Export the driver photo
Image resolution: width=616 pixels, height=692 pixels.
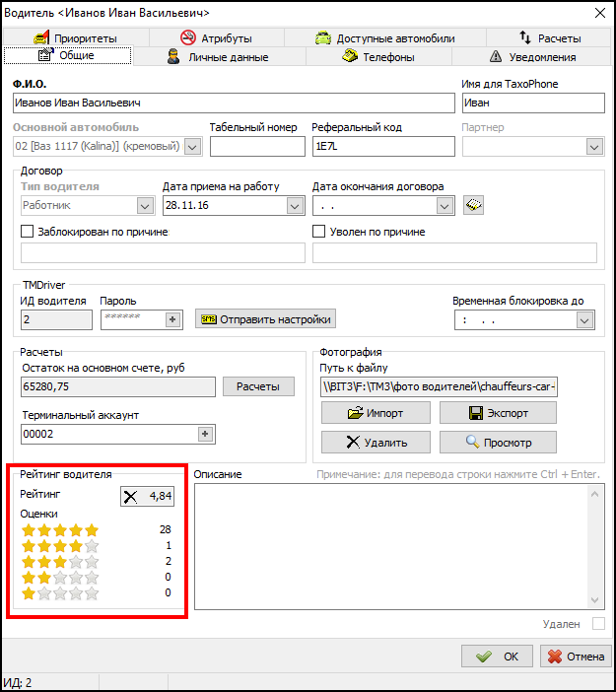point(498,413)
